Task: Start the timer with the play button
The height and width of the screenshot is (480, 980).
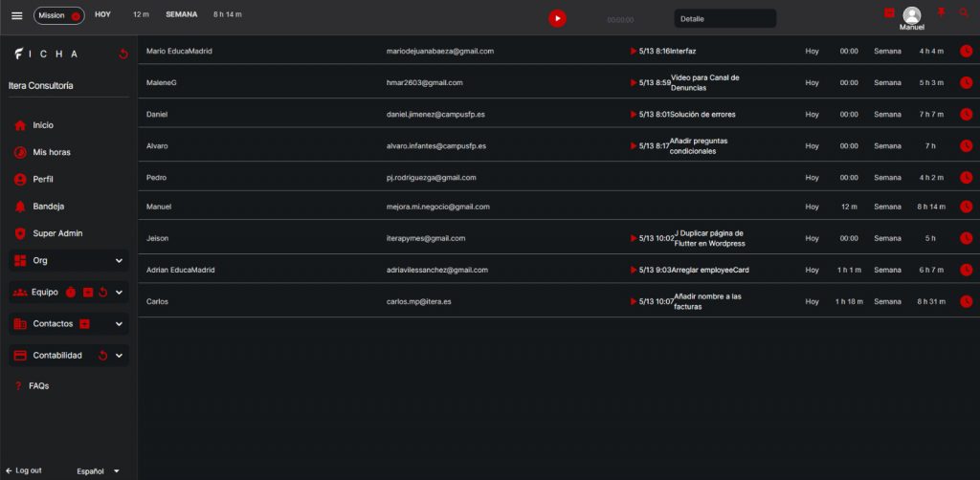Action: (x=557, y=18)
